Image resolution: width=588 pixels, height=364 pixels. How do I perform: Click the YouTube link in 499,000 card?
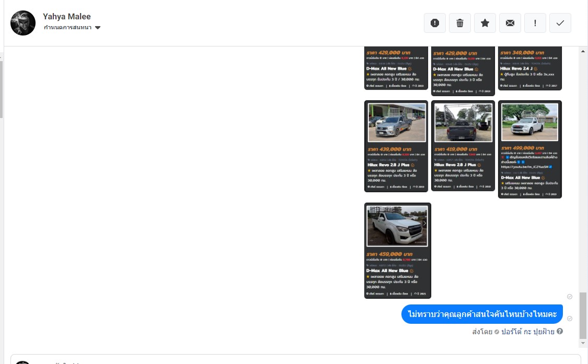[x=524, y=167]
